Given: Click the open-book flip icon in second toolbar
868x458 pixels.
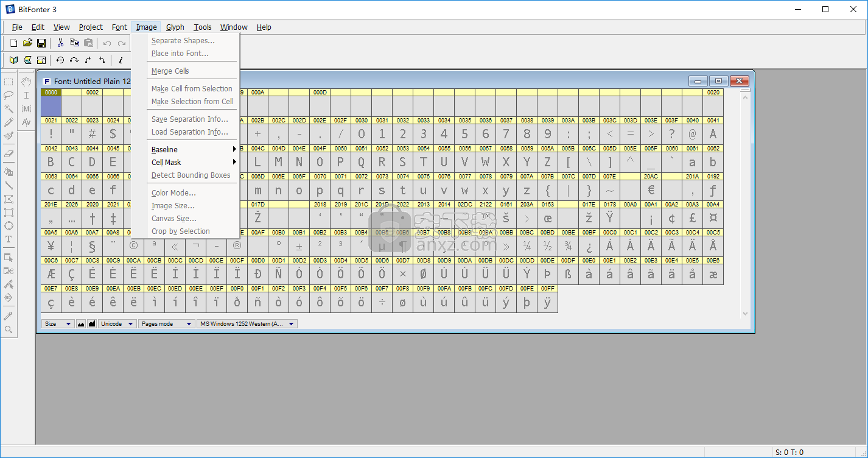Looking at the screenshot, I should point(13,60).
